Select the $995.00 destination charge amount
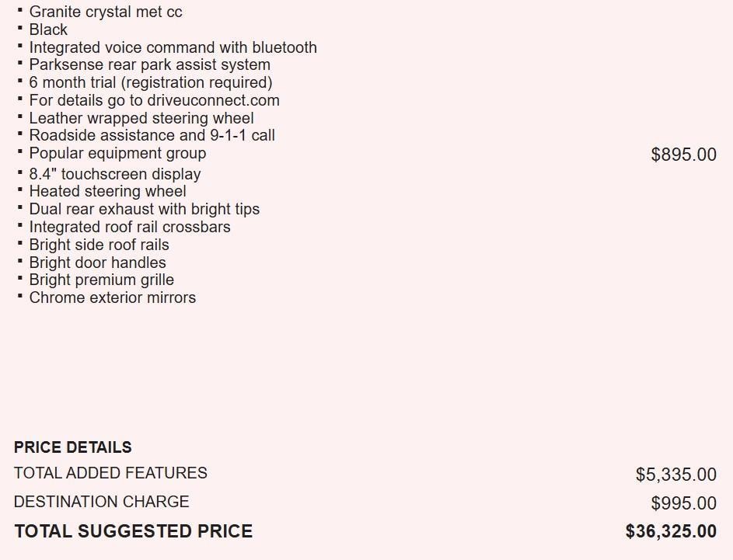Image resolution: width=733 pixels, height=560 pixels. [683, 503]
